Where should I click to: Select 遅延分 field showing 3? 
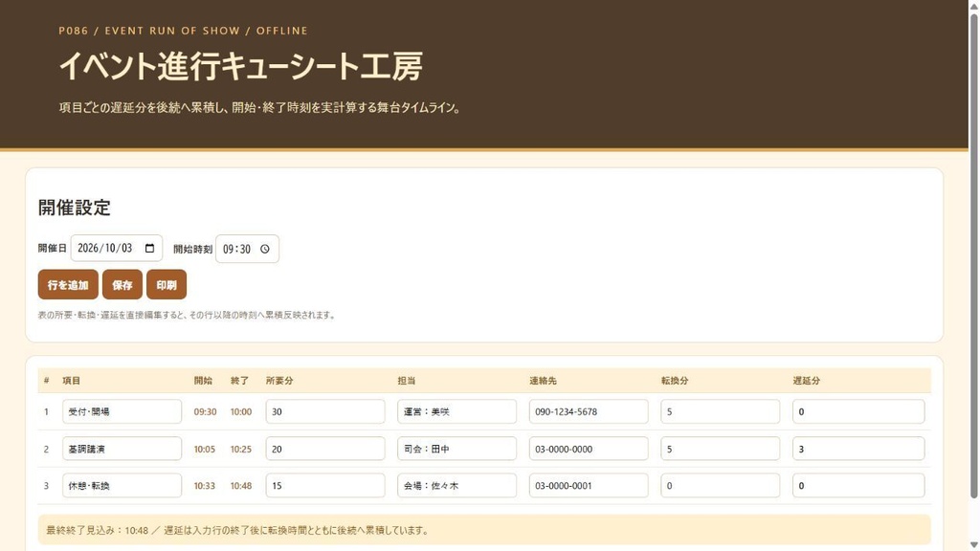pos(858,449)
